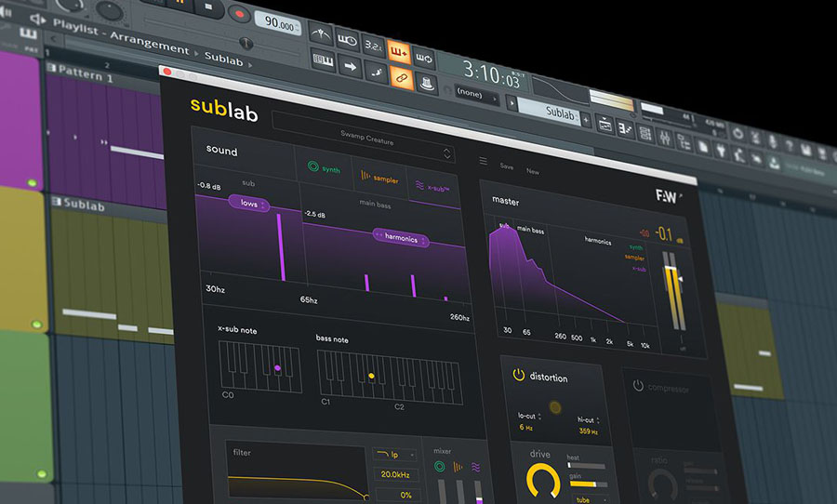The image size is (837, 504).
Task: Click the purple x-sub icon in mixer
Action: pos(475,468)
